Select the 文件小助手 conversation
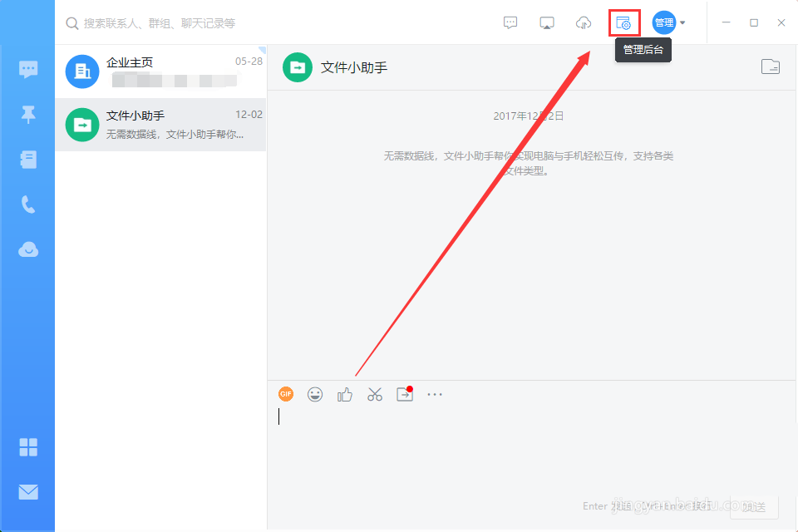The width and height of the screenshot is (798, 532). point(160,125)
